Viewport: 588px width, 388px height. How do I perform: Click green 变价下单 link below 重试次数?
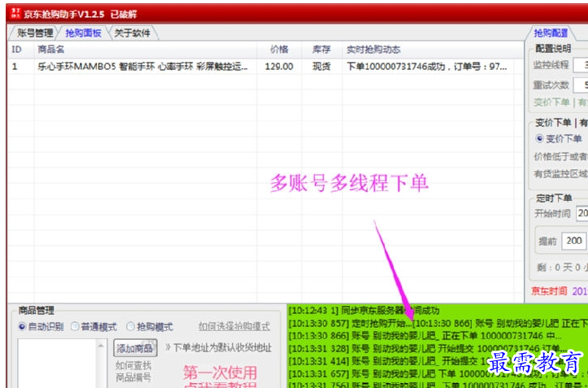[x=551, y=102]
